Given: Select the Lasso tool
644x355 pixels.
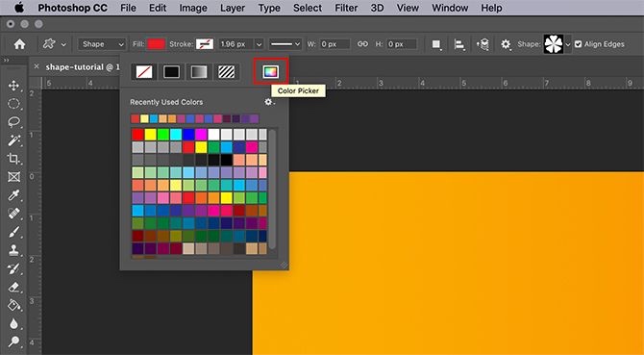Looking at the screenshot, I should coord(13,122).
